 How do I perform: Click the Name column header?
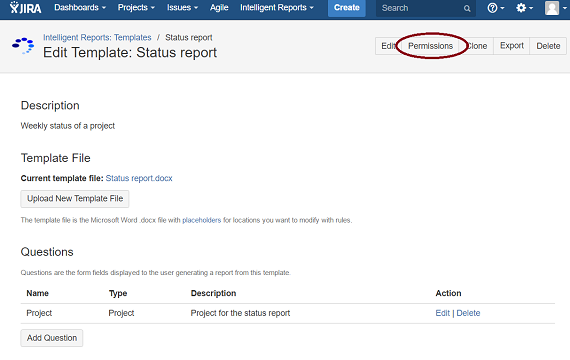[x=37, y=293]
